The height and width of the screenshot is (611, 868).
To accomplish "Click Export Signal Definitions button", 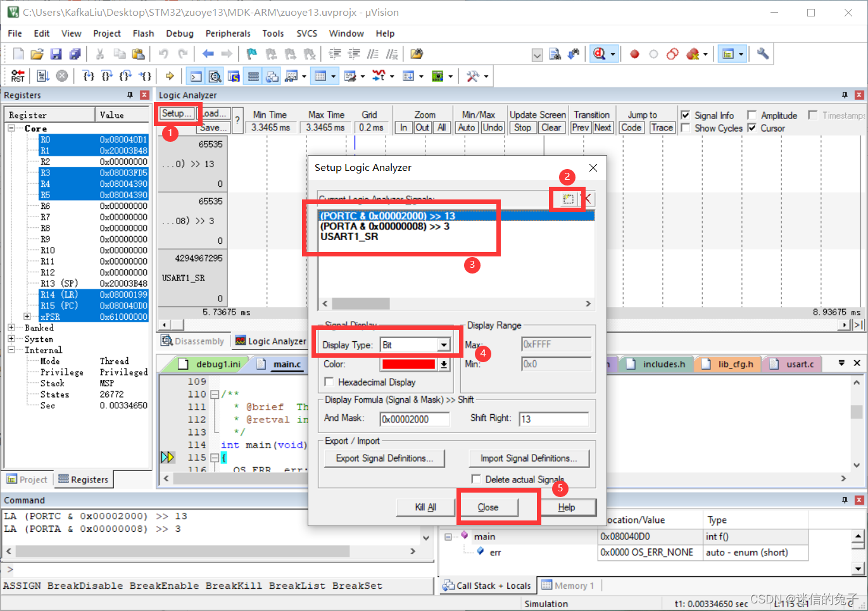I will pyautogui.click(x=385, y=458).
